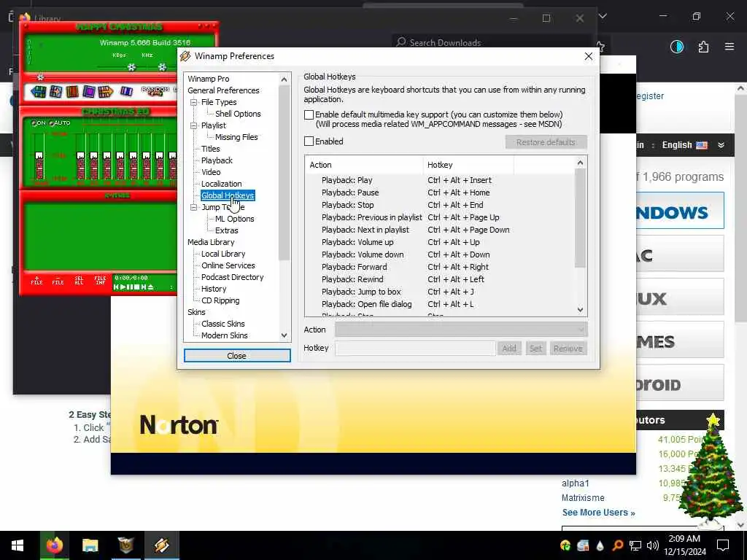This screenshot has width=747, height=560.
Task: Select ML Options in the tree
Action: pos(234,219)
